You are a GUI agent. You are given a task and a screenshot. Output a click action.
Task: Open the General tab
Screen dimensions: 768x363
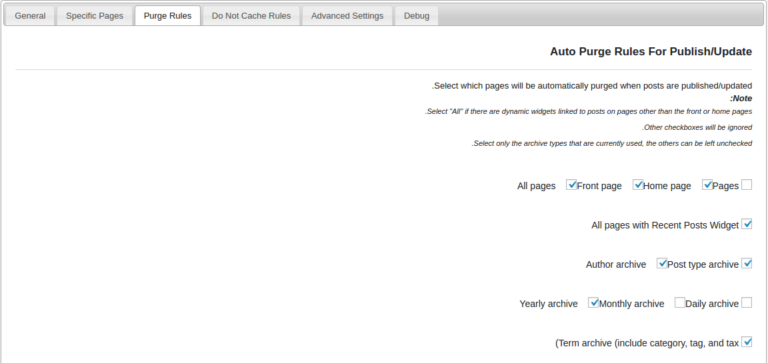coord(30,16)
